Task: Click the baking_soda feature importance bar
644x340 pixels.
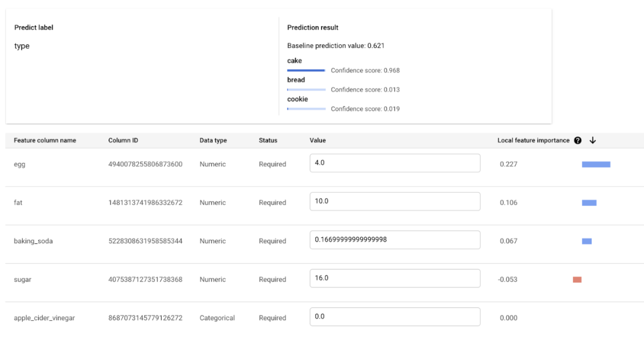Action: [587, 241]
